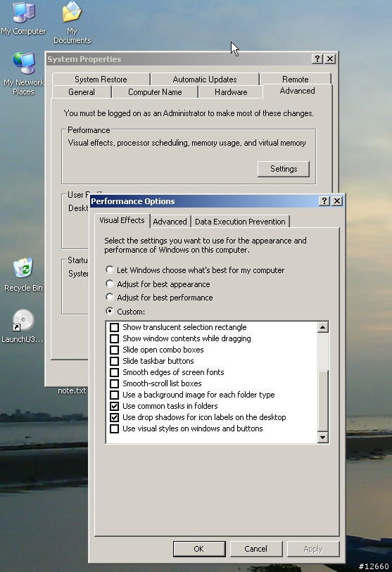Open the Data Execution Prevention tab
The height and width of the screenshot is (572, 392).
point(240,222)
